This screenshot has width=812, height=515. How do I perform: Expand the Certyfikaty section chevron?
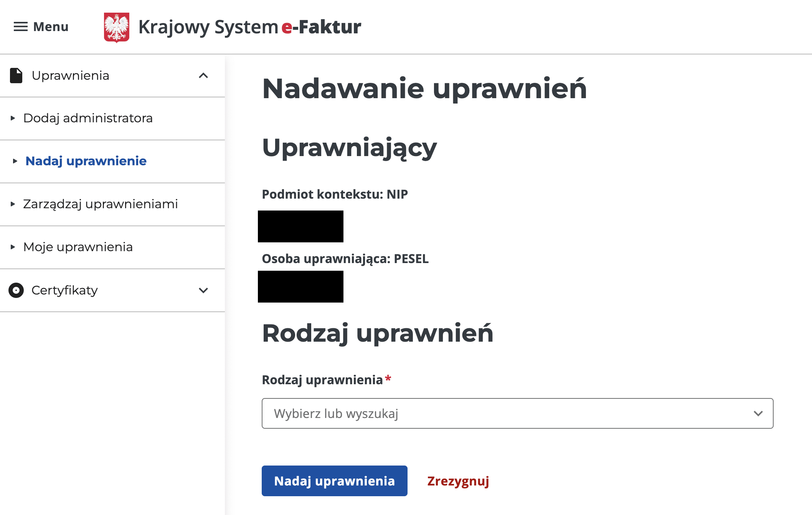coord(203,290)
